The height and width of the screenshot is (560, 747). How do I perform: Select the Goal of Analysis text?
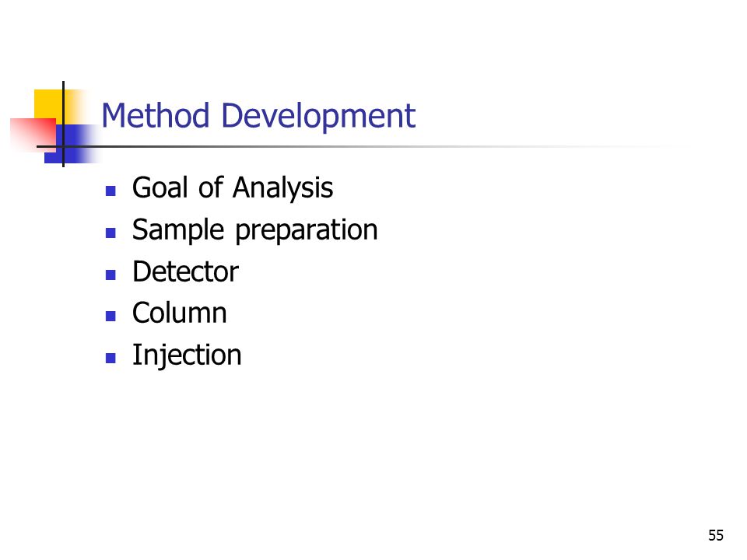(233, 188)
